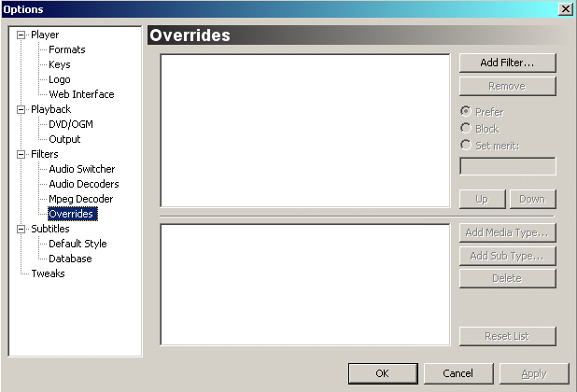Click the Reset List button
The width and height of the screenshot is (577, 392).
pos(508,336)
